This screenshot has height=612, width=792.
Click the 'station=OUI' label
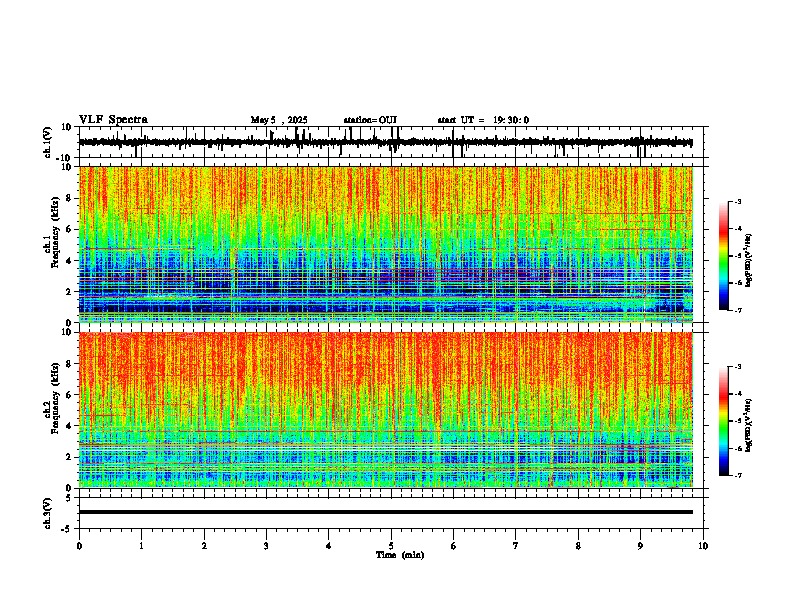coord(370,120)
